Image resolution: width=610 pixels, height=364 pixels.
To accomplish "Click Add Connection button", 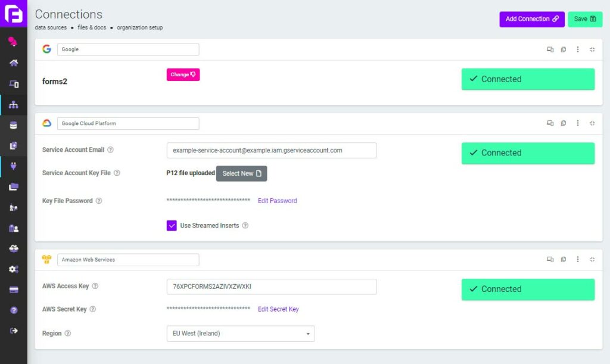I will (532, 19).
